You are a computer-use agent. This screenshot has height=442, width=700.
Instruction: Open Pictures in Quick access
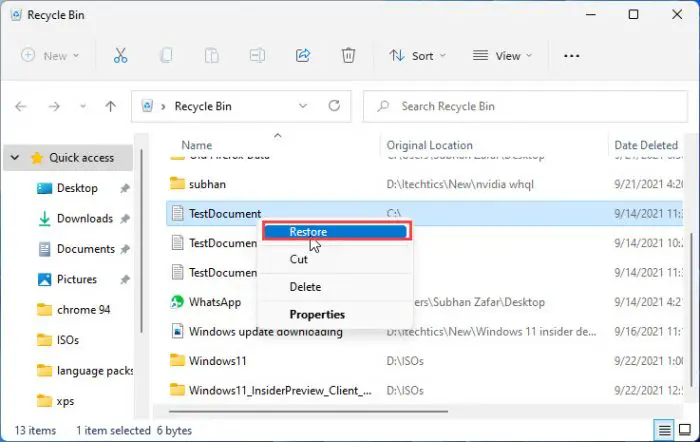point(77,279)
